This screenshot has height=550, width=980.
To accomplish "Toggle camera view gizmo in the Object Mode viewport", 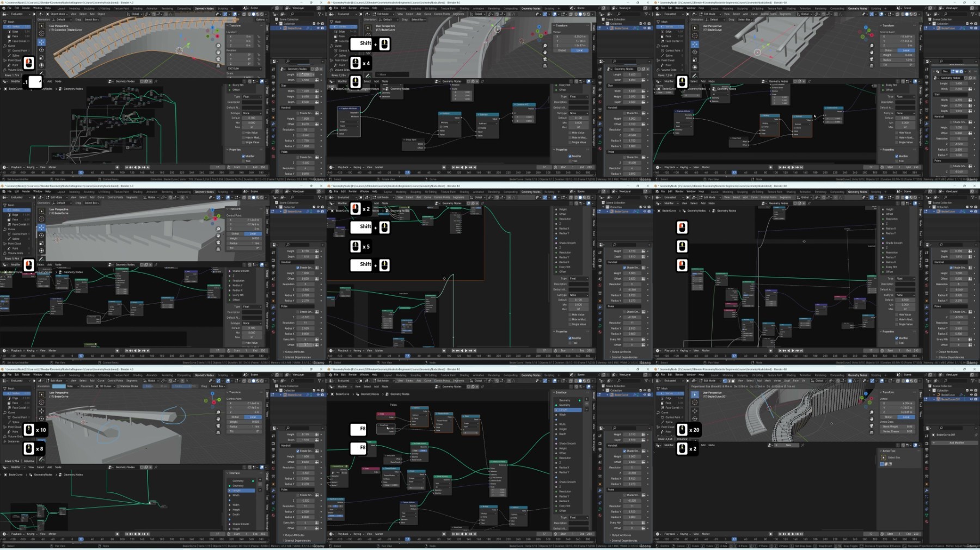I will click(x=218, y=59).
